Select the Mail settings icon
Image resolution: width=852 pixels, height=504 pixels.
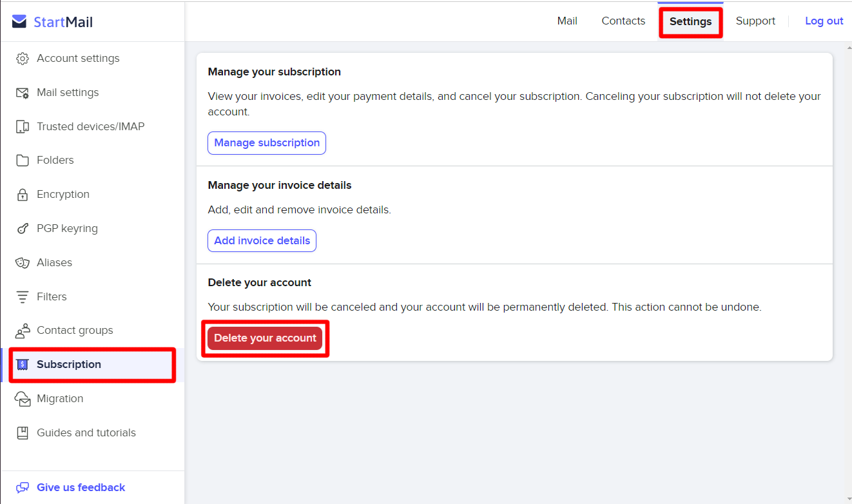[x=22, y=92]
